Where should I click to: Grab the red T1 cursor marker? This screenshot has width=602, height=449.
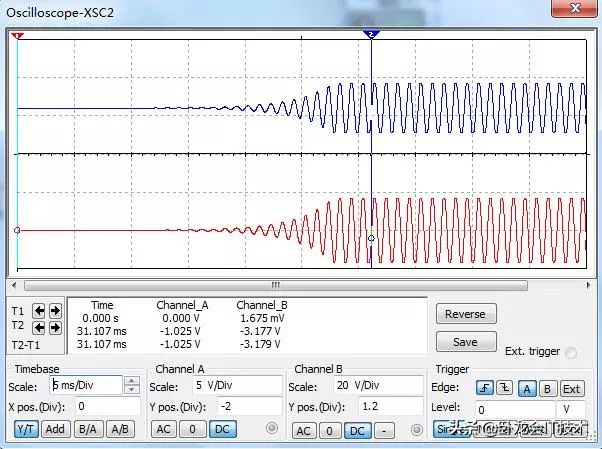tap(17, 36)
